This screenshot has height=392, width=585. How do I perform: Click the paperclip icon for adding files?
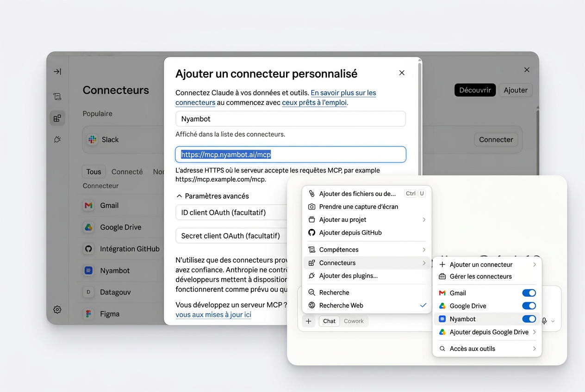pos(312,194)
